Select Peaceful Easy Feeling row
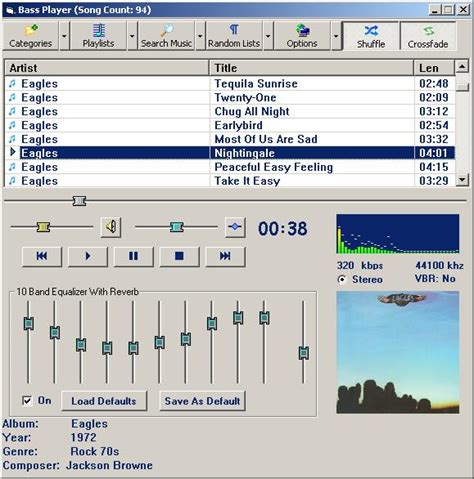 click(230, 167)
